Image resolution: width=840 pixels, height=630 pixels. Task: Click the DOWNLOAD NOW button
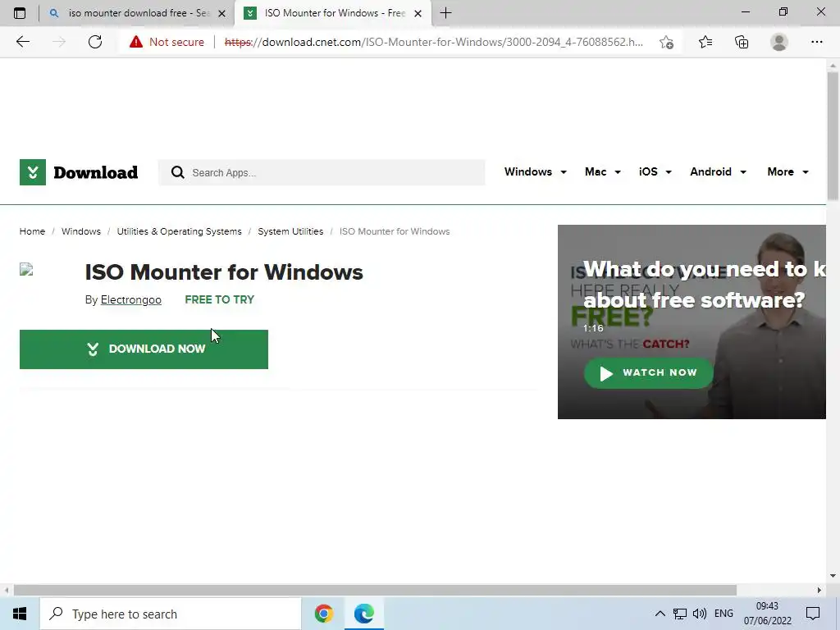click(144, 349)
